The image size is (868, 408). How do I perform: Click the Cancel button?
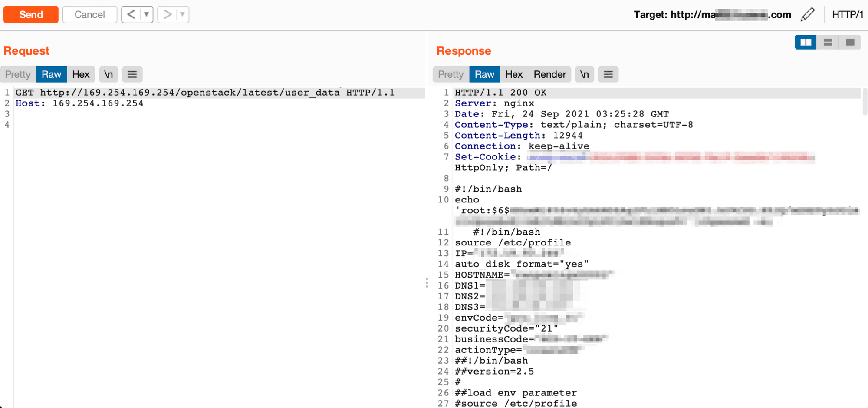[89, 14]
